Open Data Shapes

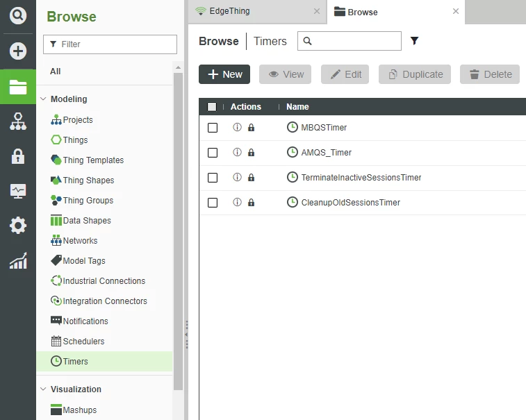click(x=81, y=220)
